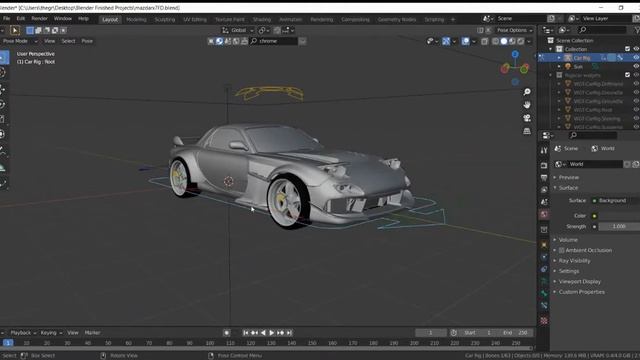
Task: Expand the Car Rig tree item
Action: click(559, 58)
